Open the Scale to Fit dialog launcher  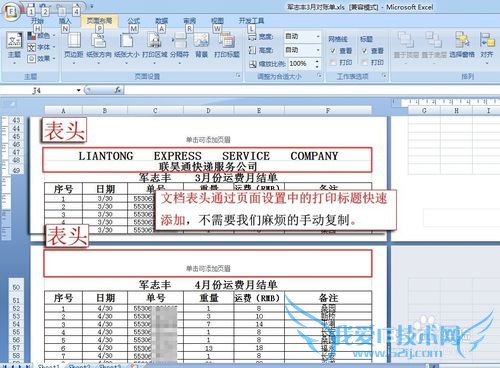pos(319,76)
